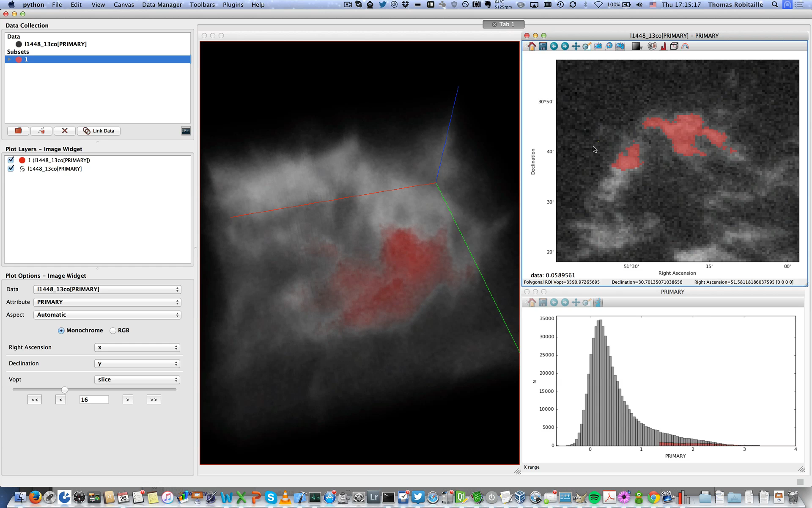Click the Link Data button
Image resolution: width=812 pixels, height=508 pixels.
(x=99, y=131)
